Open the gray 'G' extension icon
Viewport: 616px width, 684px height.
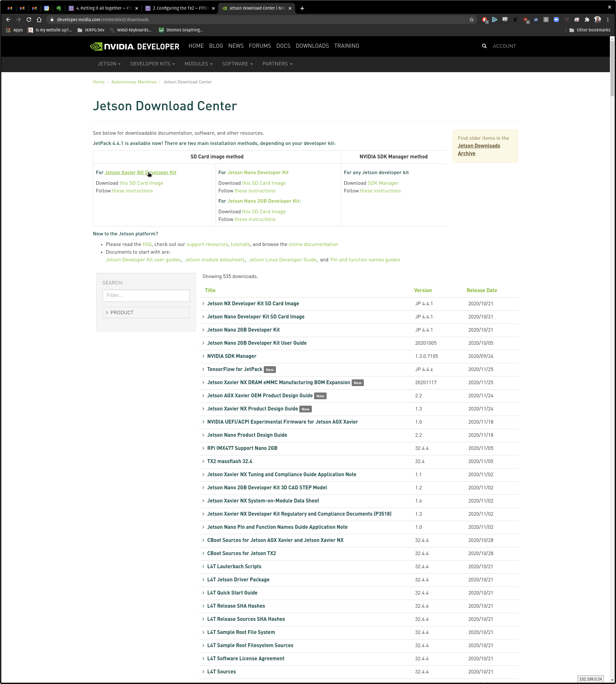(546, 20)
